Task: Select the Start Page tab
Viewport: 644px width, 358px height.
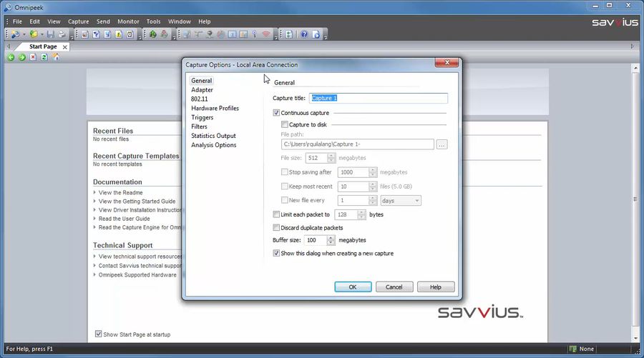Action: [43, 46]
